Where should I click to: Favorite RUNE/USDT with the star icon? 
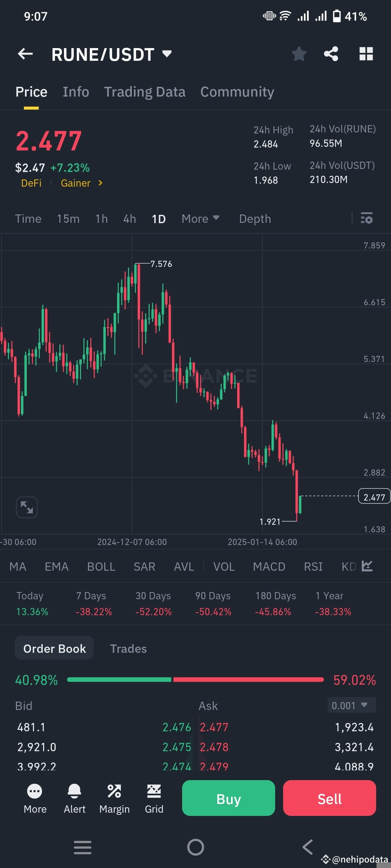click(299, 54)
